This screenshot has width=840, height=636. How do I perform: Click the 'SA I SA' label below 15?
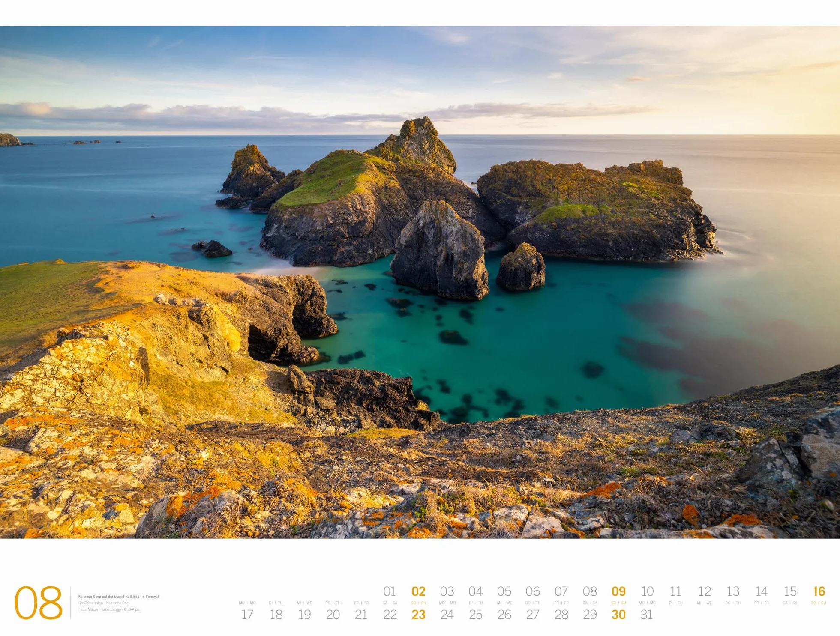(x=790, y=603)
